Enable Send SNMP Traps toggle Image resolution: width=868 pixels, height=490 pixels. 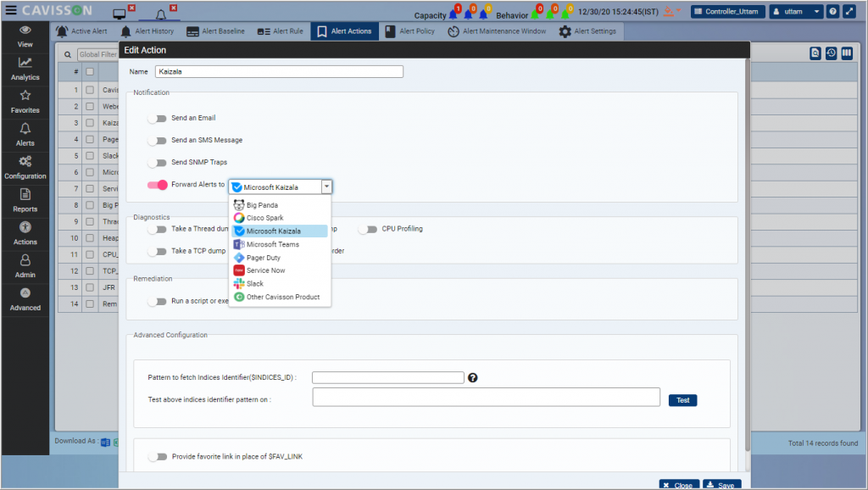(157, 163)
